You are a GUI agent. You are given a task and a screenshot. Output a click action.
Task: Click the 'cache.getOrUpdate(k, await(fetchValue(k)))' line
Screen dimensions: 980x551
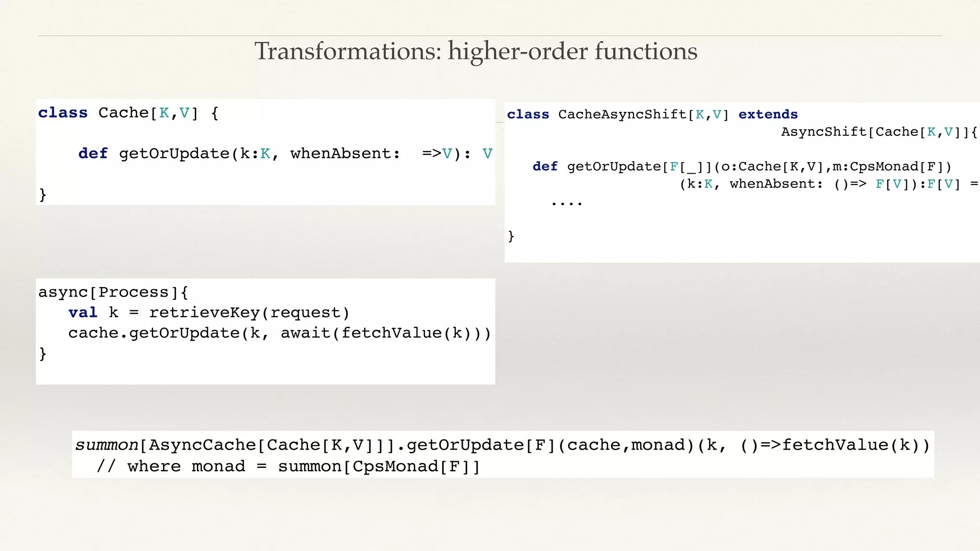click(279, 333)
